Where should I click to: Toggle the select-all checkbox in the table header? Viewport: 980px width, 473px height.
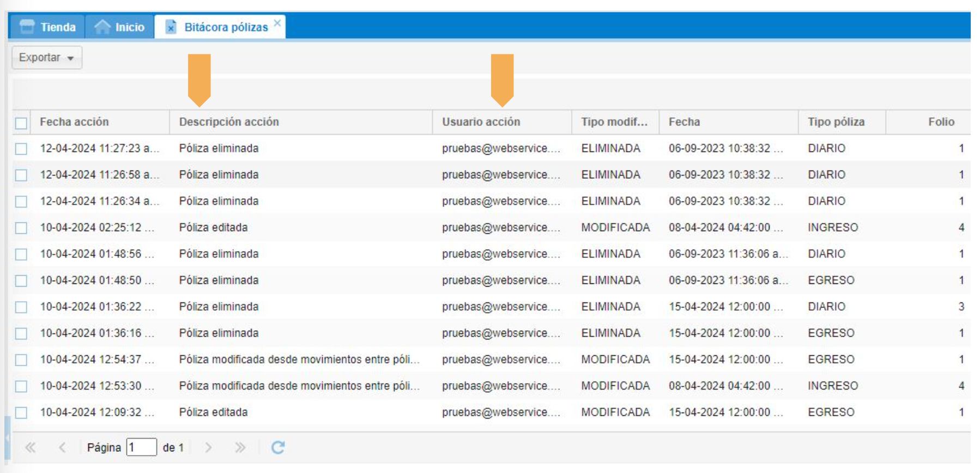coord(21,123)
